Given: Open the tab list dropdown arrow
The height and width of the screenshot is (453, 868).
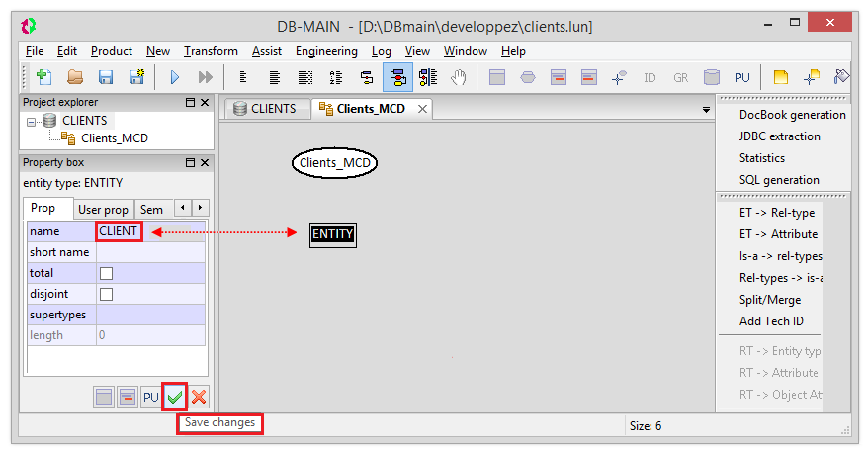Looking at the screenshot, I should click(706, 110).
